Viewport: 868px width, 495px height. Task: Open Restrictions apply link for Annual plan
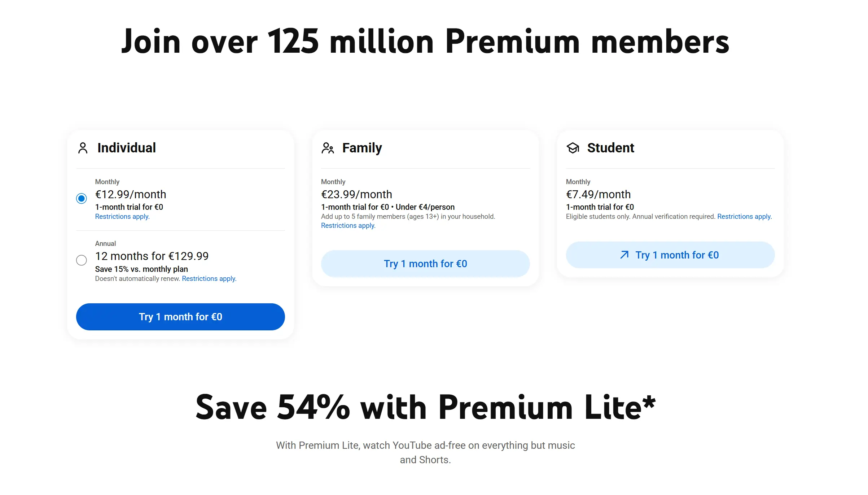(209, 279)
